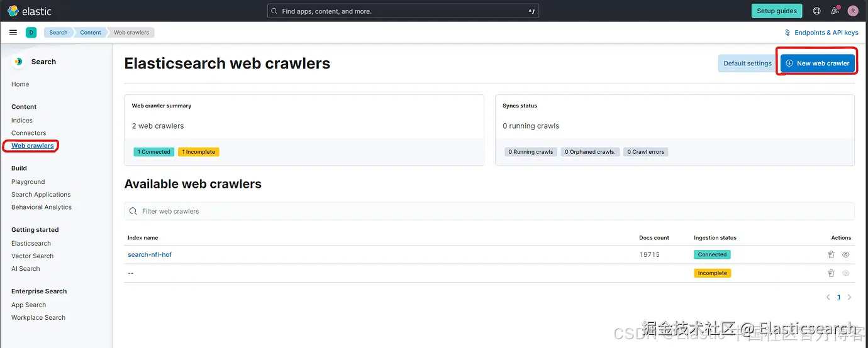
Task: Click the Incomplete ingestion status badge
Action: [713, 273]
